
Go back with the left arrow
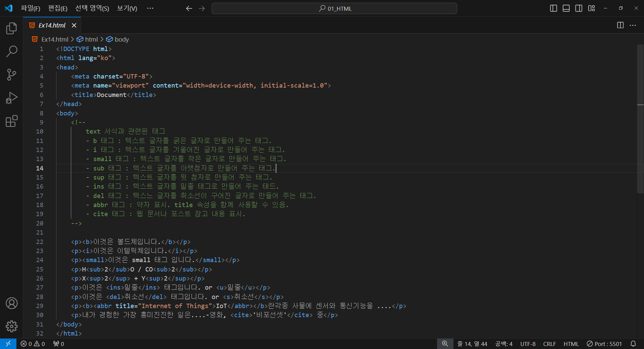point(189,8)
